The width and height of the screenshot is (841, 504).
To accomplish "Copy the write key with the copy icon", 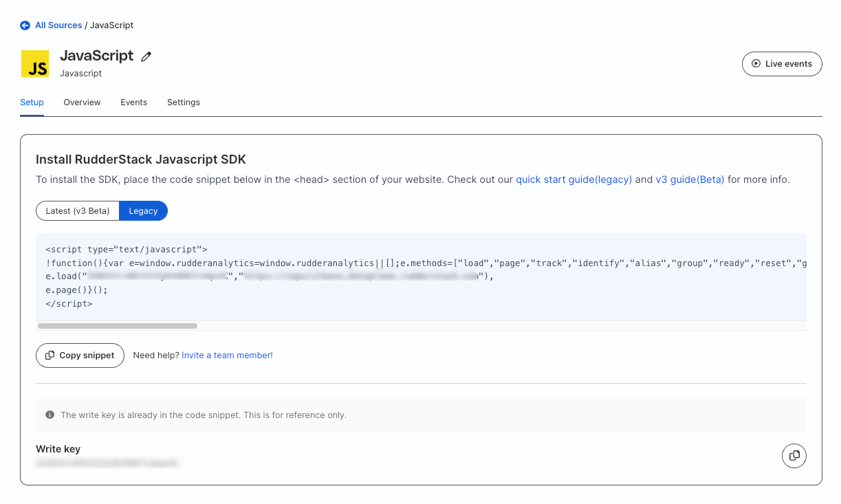I will coord(794,455).
